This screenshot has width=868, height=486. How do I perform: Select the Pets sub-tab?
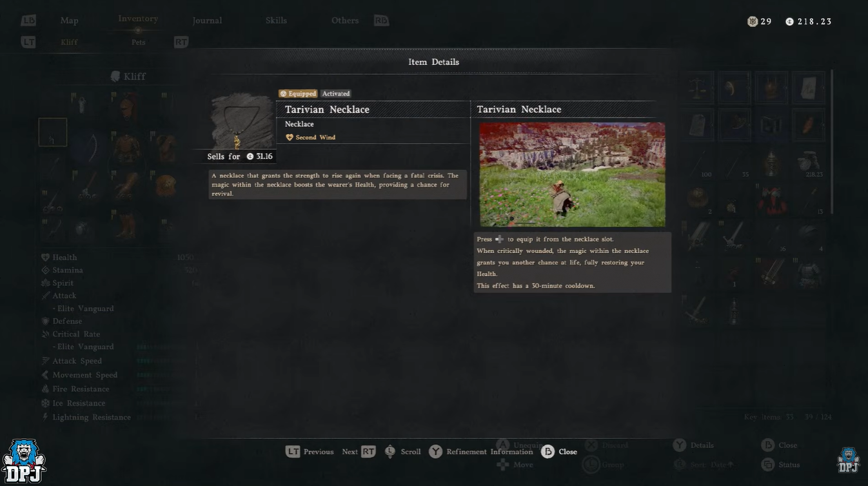pos(139,42)
